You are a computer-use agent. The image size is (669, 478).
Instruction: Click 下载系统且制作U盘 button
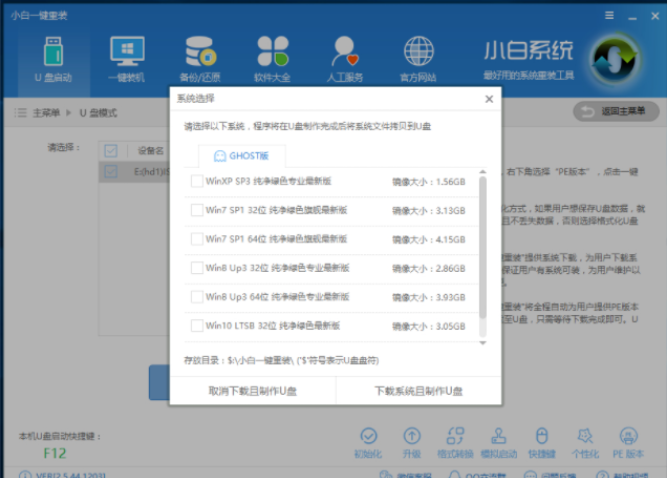click(x=418, y=391)
